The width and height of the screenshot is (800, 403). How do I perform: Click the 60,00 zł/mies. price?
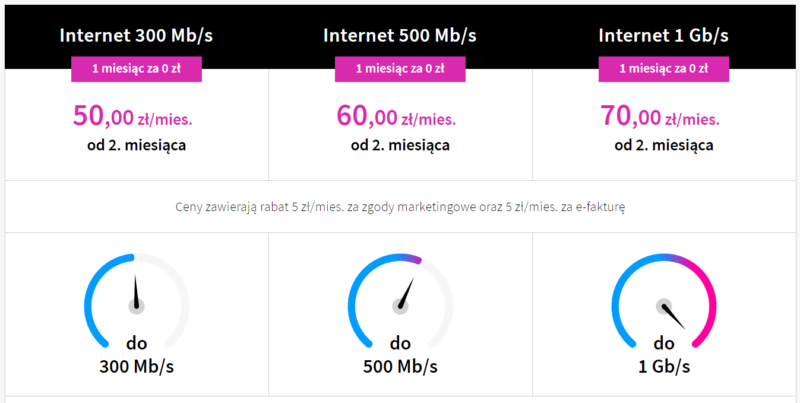click(x=396, y=117)
